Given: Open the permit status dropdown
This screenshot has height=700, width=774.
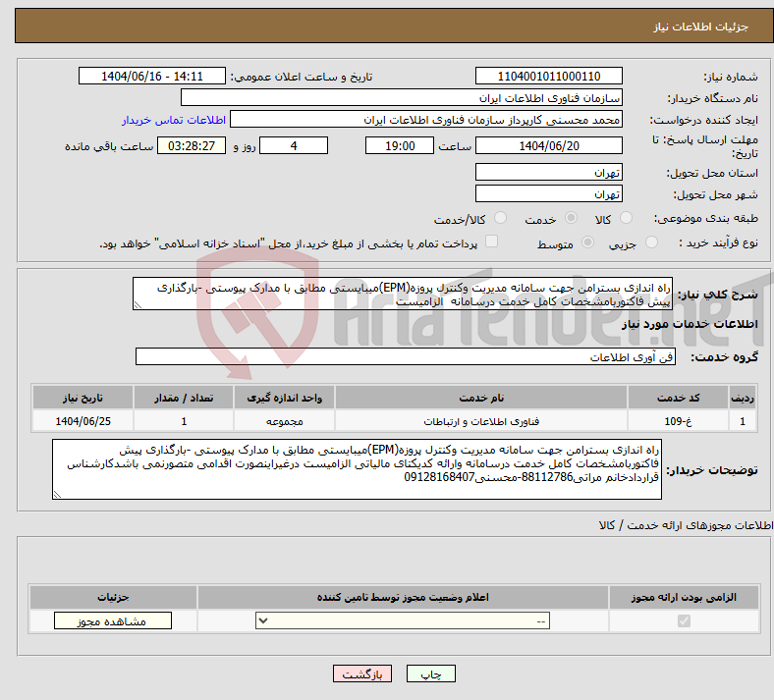Looking at the screenshot, I should 403,621.
